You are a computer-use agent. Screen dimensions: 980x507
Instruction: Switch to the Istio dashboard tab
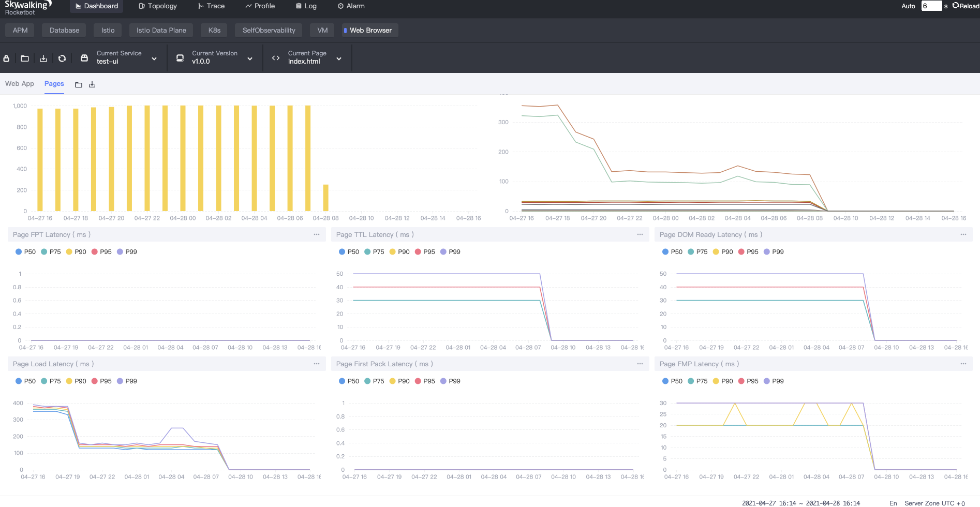[108, 31]
